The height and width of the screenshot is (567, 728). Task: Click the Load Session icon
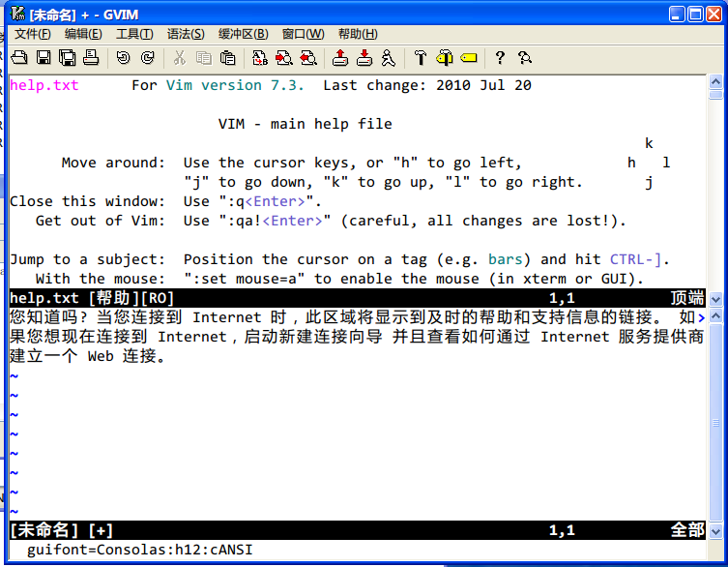coord(340,58)
